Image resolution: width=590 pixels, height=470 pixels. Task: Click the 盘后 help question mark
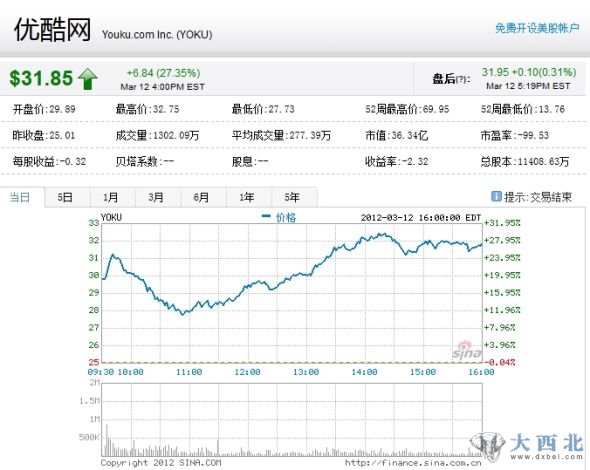click(x=462, y=79)
